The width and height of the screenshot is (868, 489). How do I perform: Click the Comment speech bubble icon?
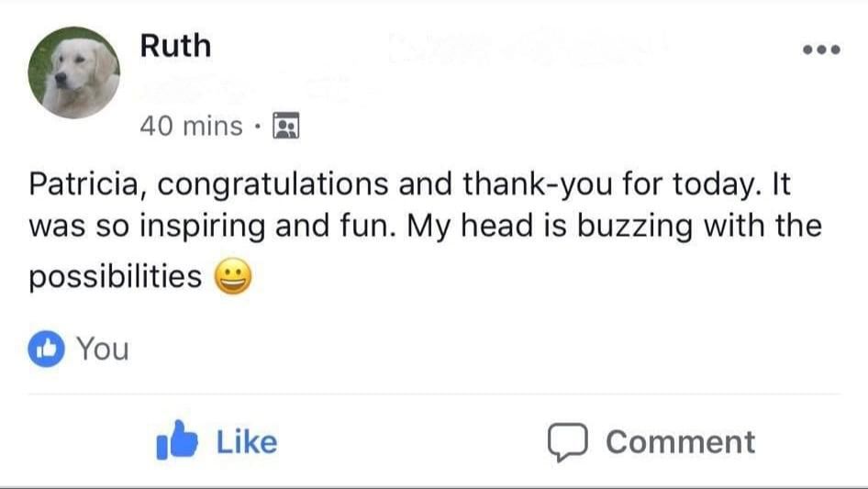[x=566, y=442]
